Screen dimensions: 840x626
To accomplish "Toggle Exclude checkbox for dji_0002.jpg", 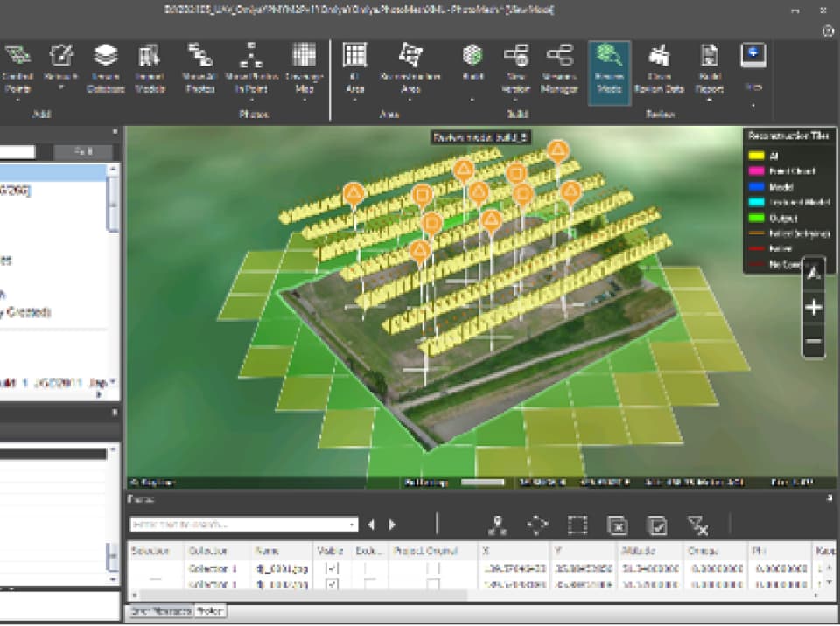I will tap(369, 584).
